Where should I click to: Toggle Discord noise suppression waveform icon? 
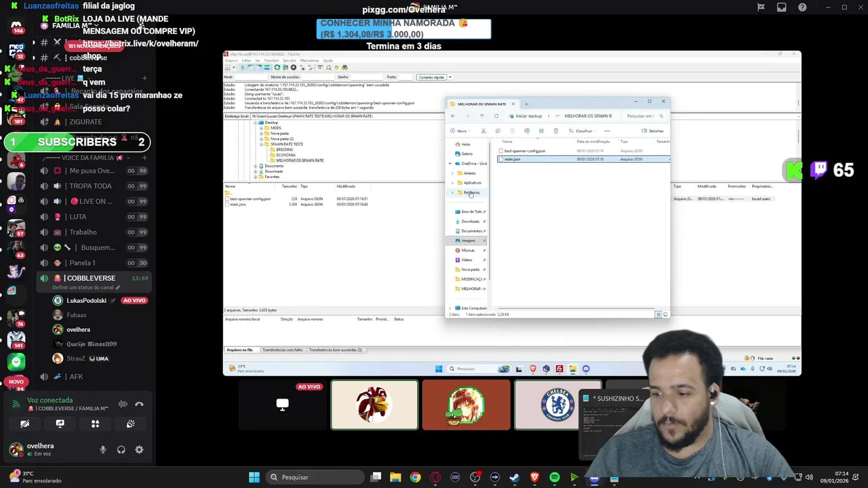pyautogui.click(x=123, y=404)
